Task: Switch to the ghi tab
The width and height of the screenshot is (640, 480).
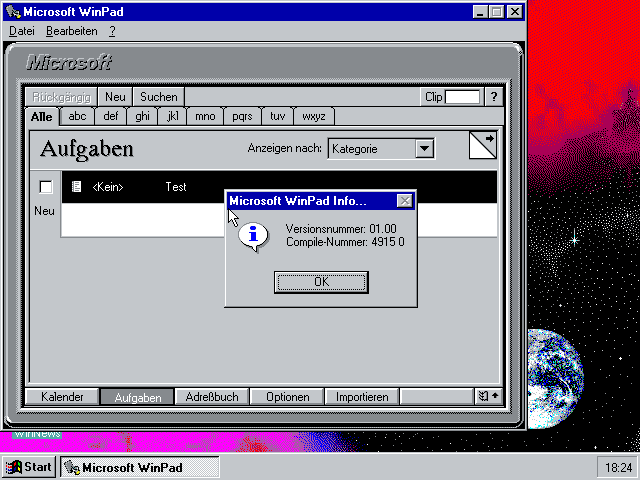Action: pyautogui.click(x=142, y=116)
